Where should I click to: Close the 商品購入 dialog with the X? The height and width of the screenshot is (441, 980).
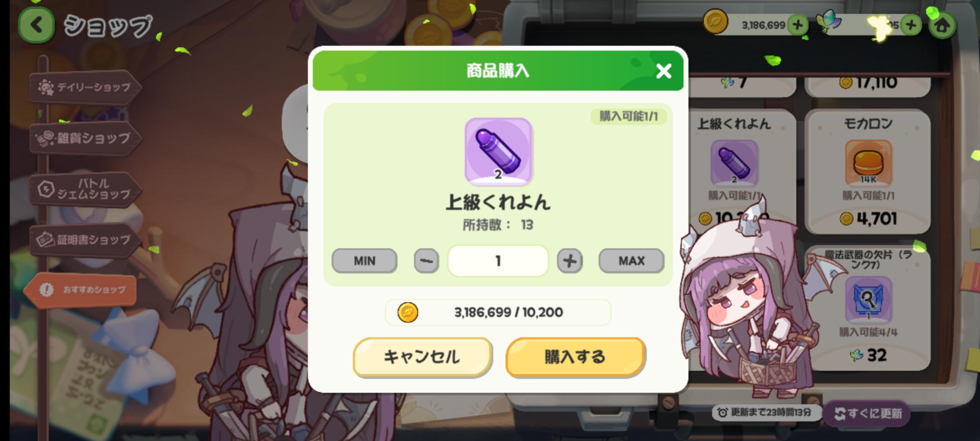(x=664, y=71)
